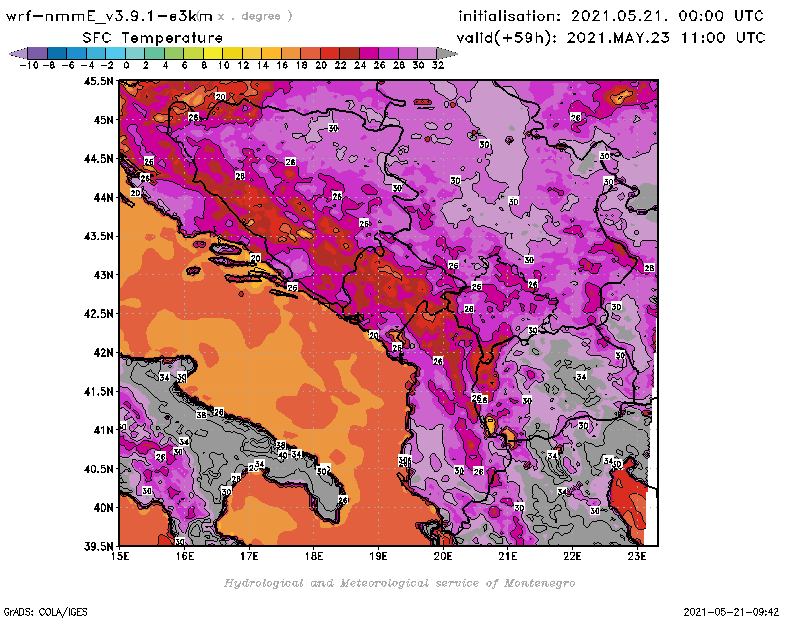Click the '45N' latitude label
This screenshot has width=800, height=618.
[x=104, y=120]
